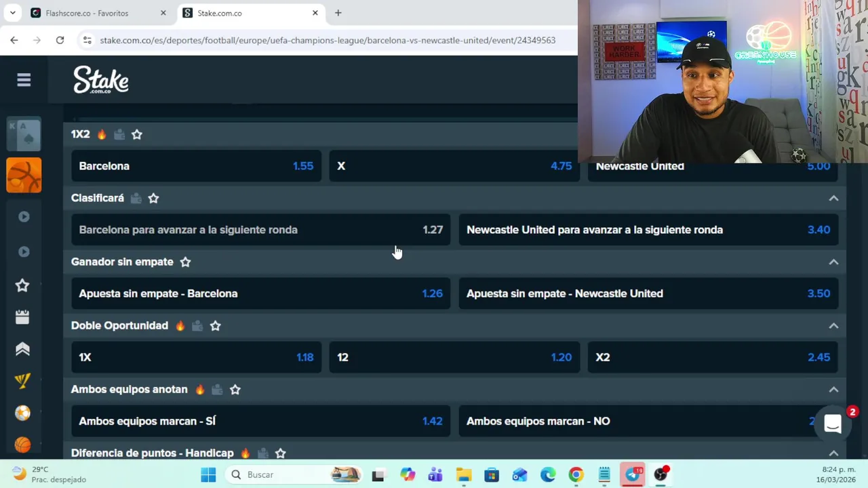Click flame icon next to Diferencia de puntos
This screenshot has height=488, width=868.
pos(245,453)
